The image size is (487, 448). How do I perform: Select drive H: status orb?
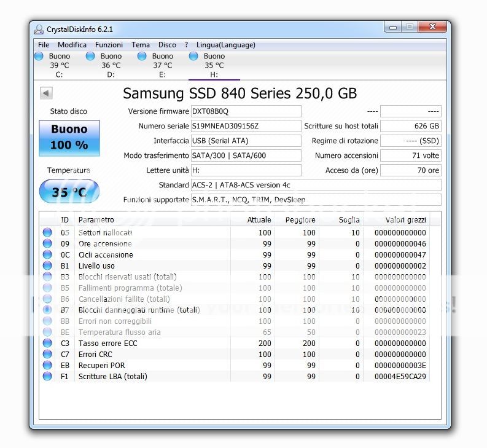(x=193, y=56)
